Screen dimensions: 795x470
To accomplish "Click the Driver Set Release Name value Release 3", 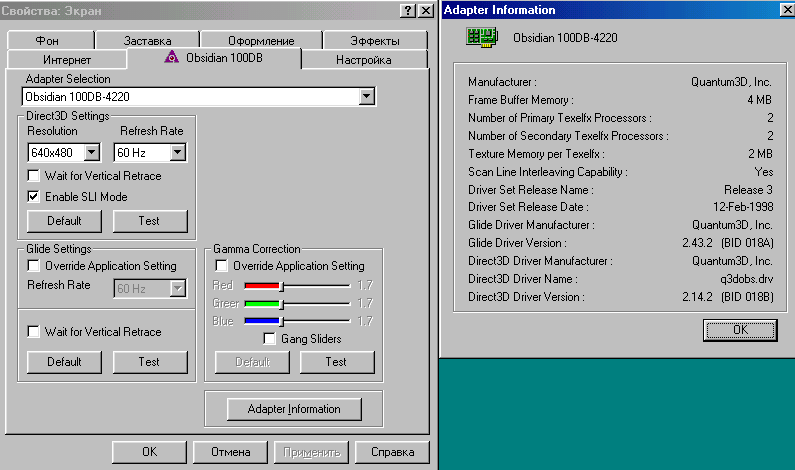I will 748,190.
